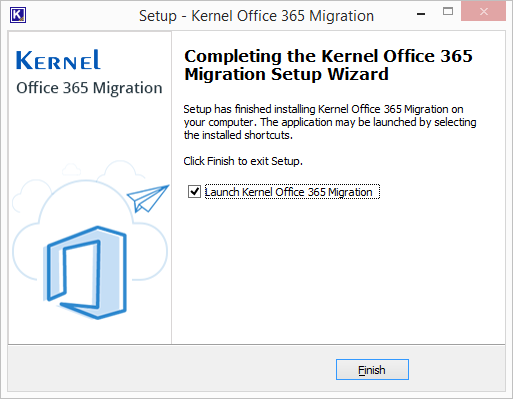Click the 'Setup - Kernel Office 365 Migration' title bar
This screenshot has width=513, height=399.
256,16
